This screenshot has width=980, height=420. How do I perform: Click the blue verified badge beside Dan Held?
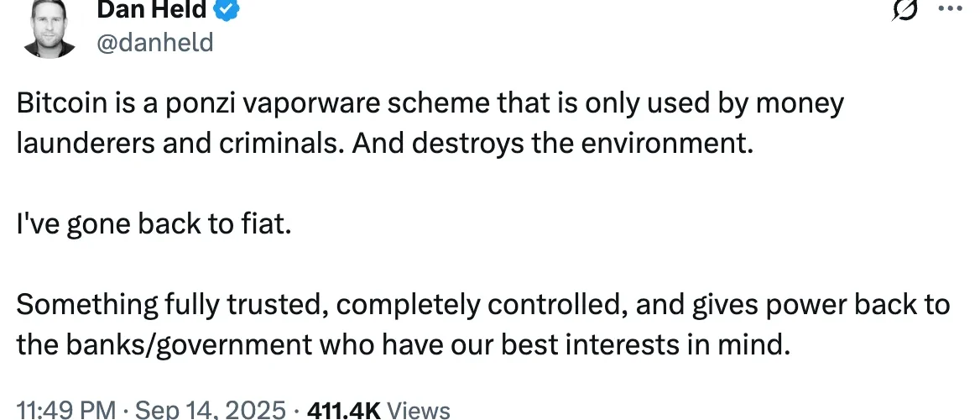click(229, 9)
